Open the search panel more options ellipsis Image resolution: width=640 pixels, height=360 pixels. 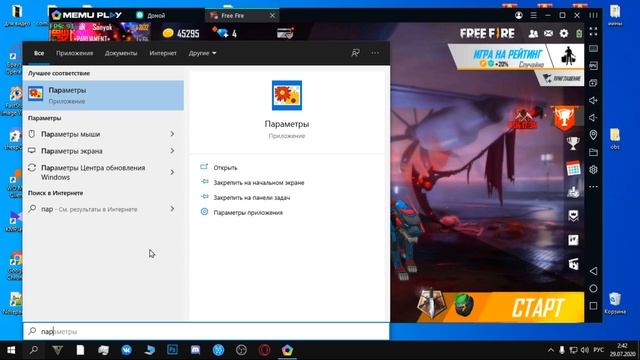tap(375, 53)
